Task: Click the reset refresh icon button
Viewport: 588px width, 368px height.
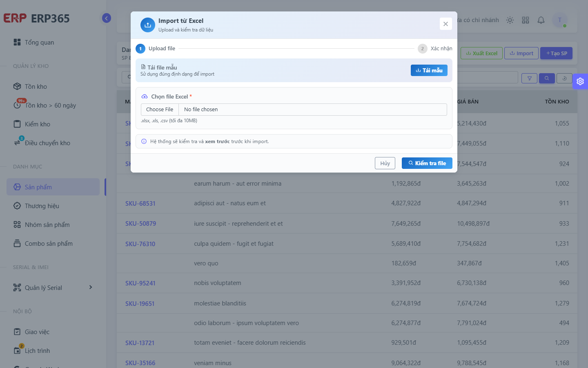Action: coord(565,78)
